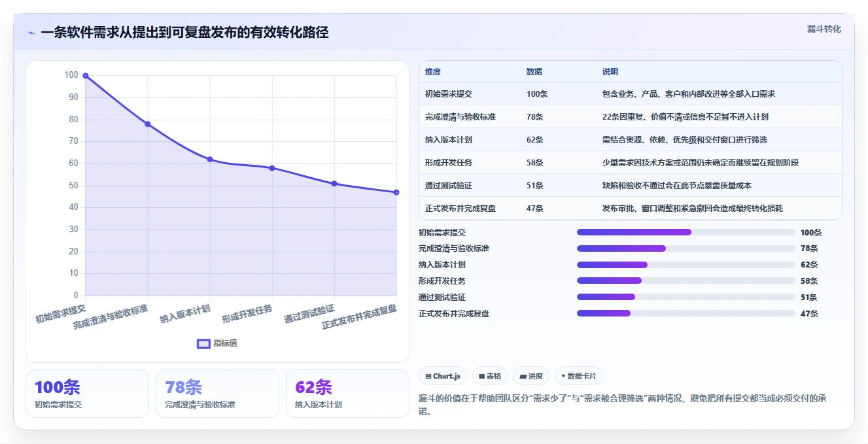Select the 数据卡片 tag chip
The height and width of the screenshot is (444, 868).
coord(579,376)
